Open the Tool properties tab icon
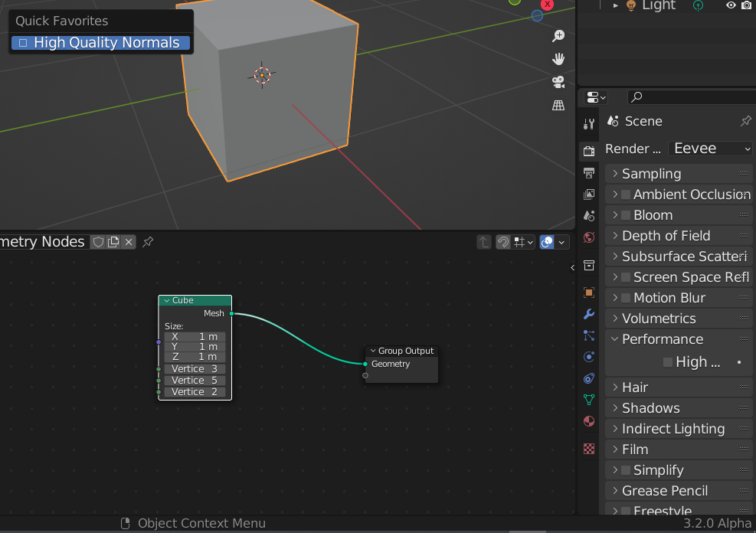Image resolution: width=756 pixels, height=533 pixels. pos(589,124)
